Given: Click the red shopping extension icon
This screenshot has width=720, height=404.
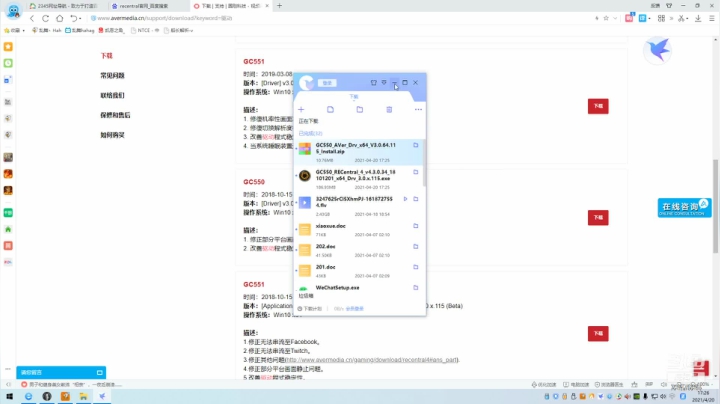Looking at the screenshot, I should point(629,18).
